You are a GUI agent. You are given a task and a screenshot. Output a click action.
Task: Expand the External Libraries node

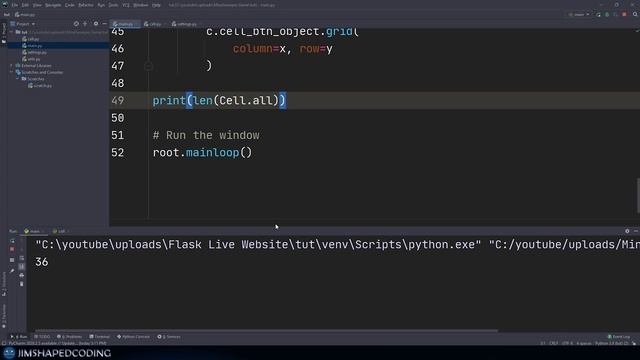pyautogui.click(x=11, y=65)
